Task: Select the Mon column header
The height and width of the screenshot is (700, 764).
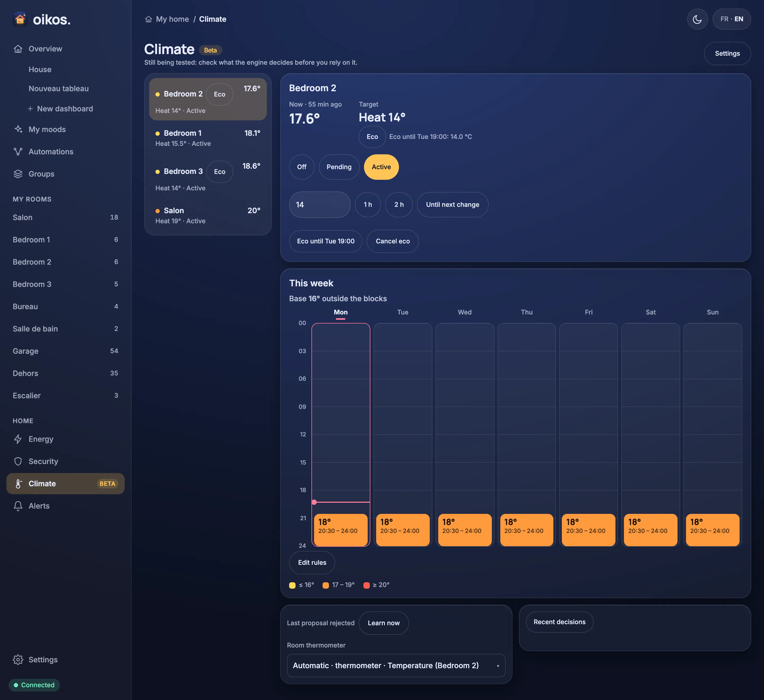Action: pos(341,312)
